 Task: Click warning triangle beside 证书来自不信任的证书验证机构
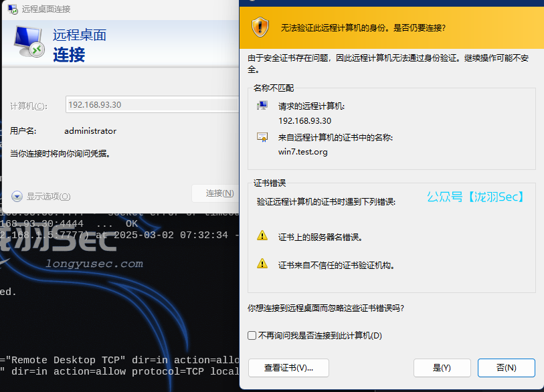tap(262, 264)
